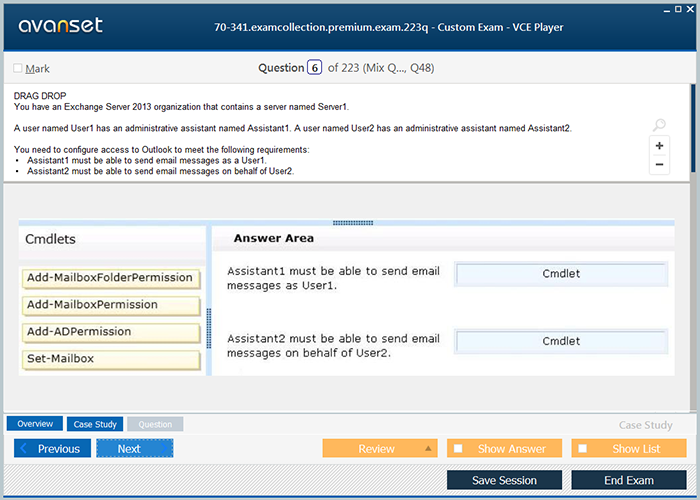Go to the Previous question

click(x=52, y=449)
